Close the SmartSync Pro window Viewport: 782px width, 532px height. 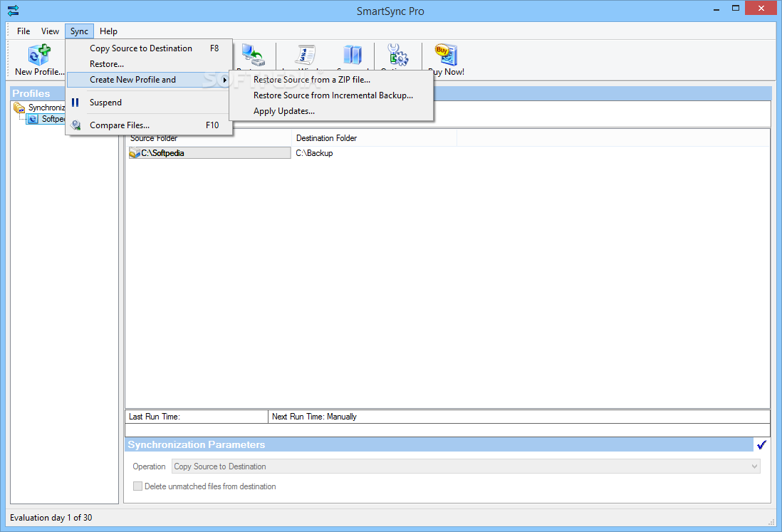coord(761,8)
